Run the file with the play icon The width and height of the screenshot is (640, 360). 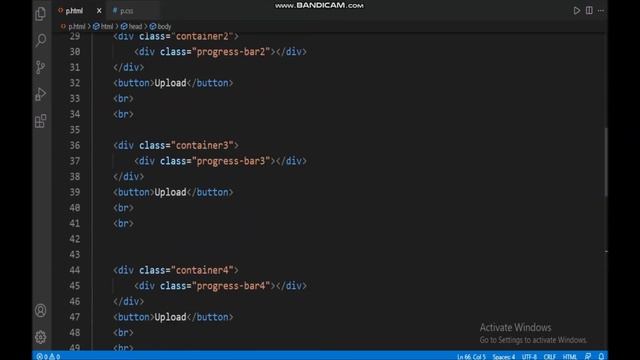[576, 11]
